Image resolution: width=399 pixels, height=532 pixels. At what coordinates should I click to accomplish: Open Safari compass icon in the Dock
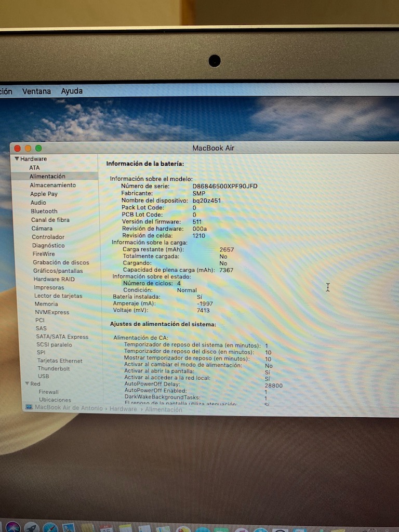(x=50, y=528)
